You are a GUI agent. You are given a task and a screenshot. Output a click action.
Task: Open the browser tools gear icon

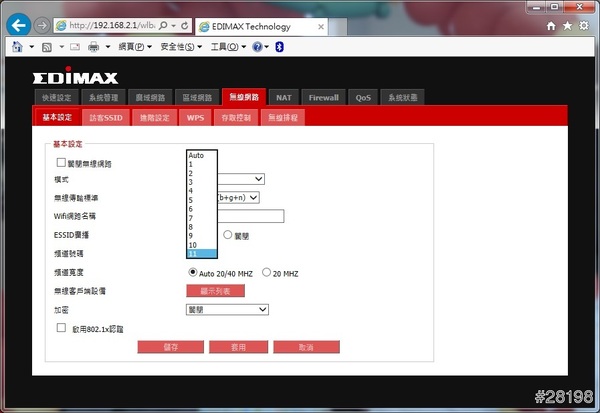[585, 24]
